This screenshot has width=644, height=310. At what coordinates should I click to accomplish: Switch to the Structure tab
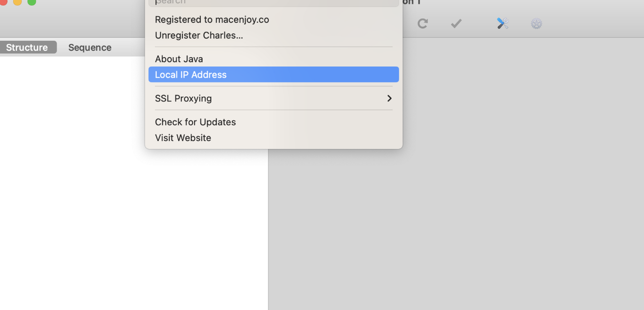click(x=26, y=47)
